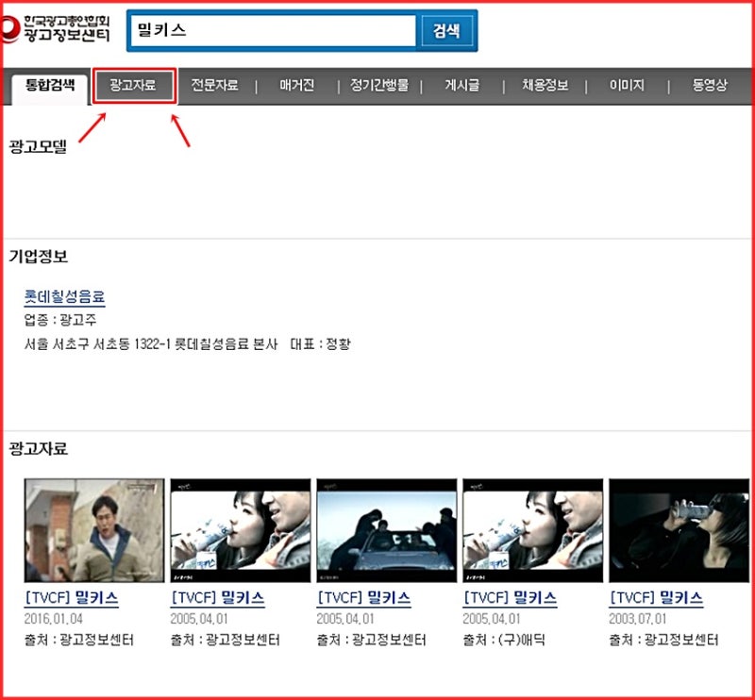Open the [TVCF] 밀키스 link dated 2003.07.01
The width and height of the screenshot is (755, 700).
click(x=656, y=598)
